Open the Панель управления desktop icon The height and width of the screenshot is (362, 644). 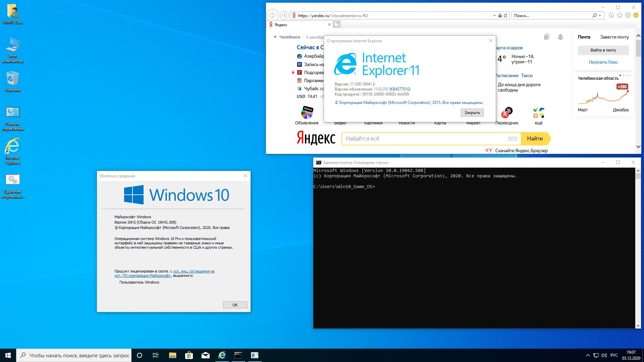[x=13, y=119]
